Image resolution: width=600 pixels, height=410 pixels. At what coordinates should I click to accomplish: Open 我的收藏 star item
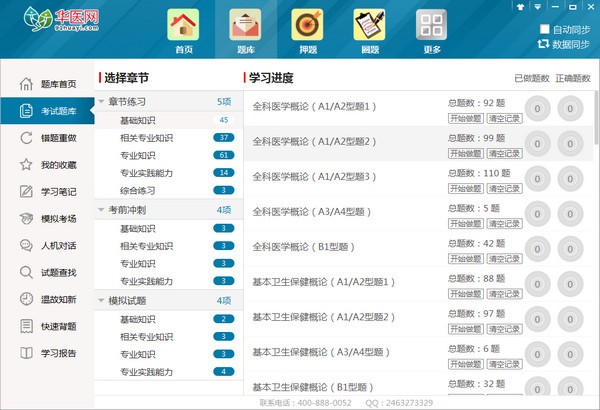click(47, 165)
